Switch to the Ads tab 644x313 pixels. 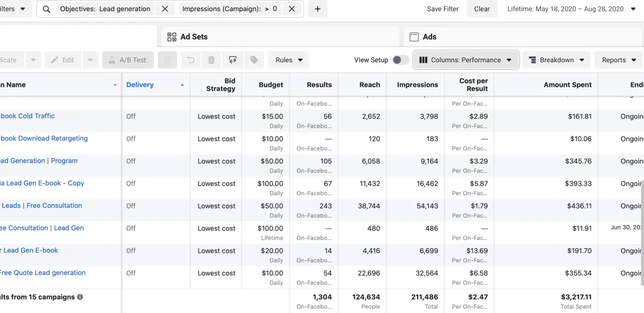point(523,37)
